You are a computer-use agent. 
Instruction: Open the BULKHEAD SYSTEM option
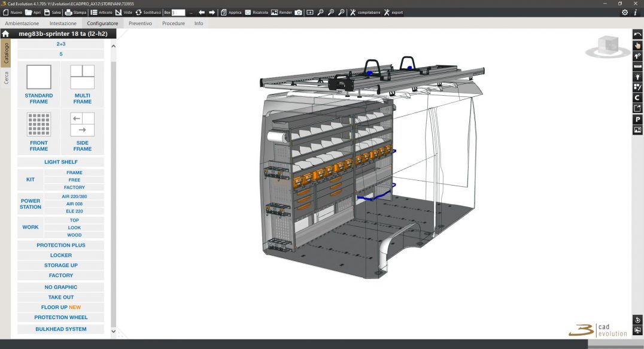click(x=60, y=329)
